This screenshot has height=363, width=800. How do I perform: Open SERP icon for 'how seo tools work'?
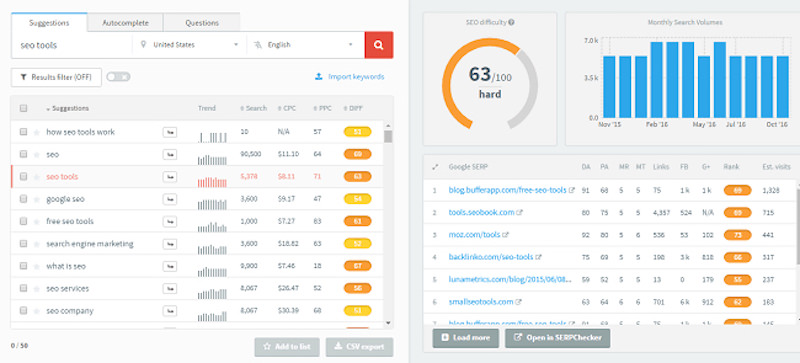(169, 132)
